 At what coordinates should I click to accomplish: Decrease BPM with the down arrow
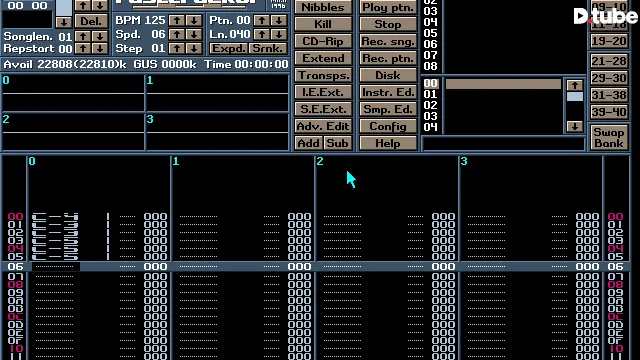[194, 20]
